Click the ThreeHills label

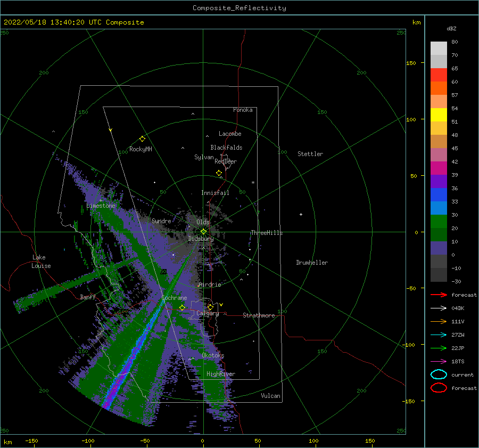pos(267,233)
